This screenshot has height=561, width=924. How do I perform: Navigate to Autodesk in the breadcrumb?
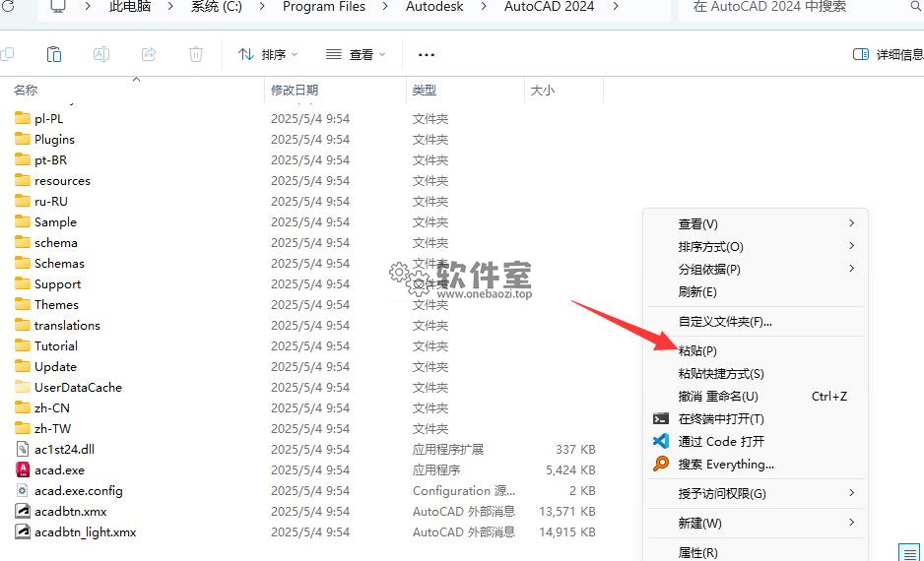click(434, 7)
